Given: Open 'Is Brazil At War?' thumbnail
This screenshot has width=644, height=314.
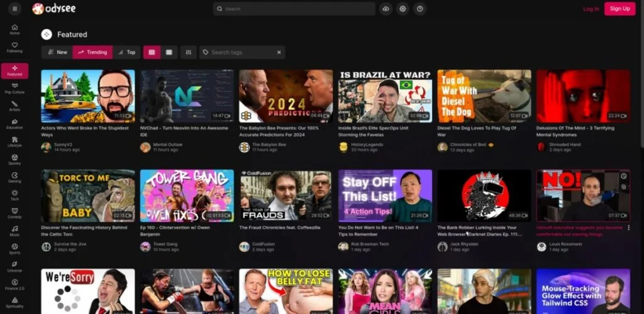Looking at the screenshot, I should coord(386,96).
